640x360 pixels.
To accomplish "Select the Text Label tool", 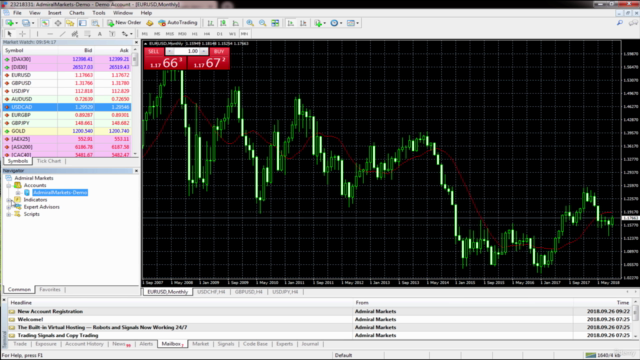I will point(112,34).
